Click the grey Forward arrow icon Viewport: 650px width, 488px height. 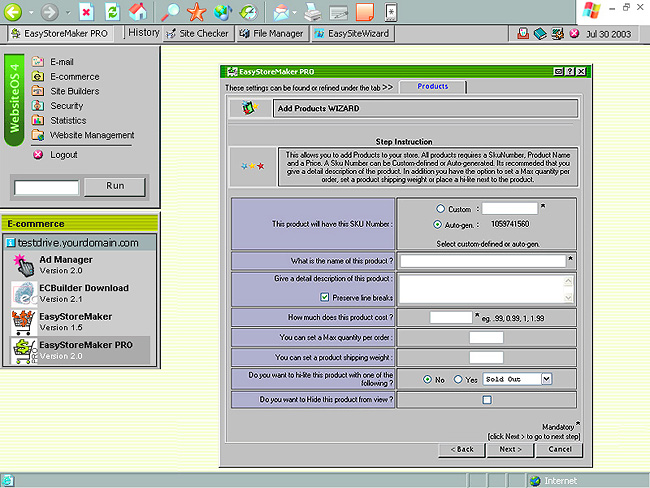pyautogui.click(x=49, y=12)
